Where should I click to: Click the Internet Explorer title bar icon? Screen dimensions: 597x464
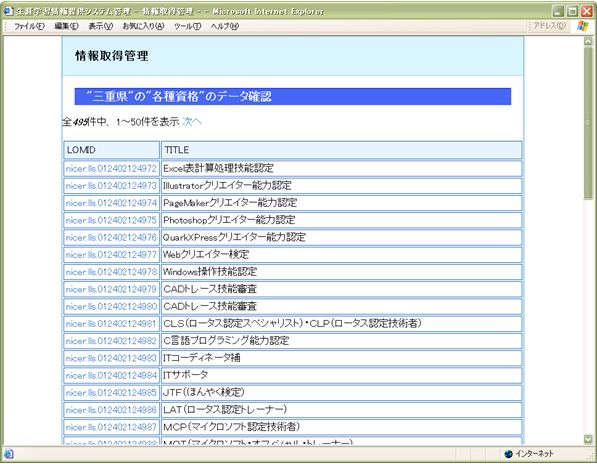click(x=8, y=11)
